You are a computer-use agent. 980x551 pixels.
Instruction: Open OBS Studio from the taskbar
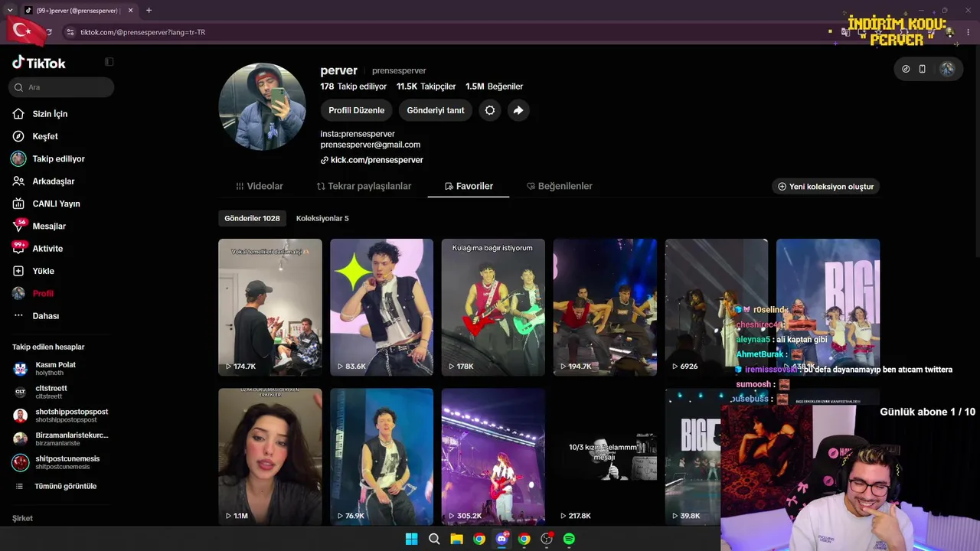click(x=547, y=539)
